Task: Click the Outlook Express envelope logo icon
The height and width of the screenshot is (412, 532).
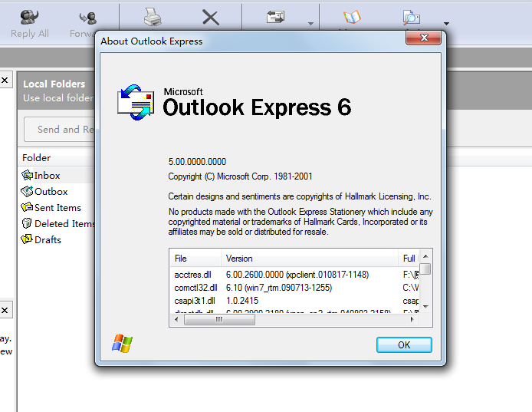Action: (136, 102)
